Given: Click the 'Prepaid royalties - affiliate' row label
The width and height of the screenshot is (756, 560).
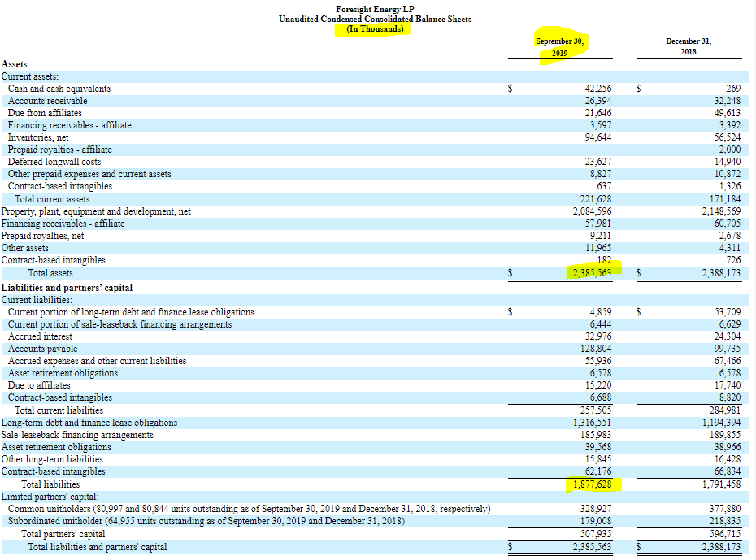Looking at the screenshot, I should 60,150.
